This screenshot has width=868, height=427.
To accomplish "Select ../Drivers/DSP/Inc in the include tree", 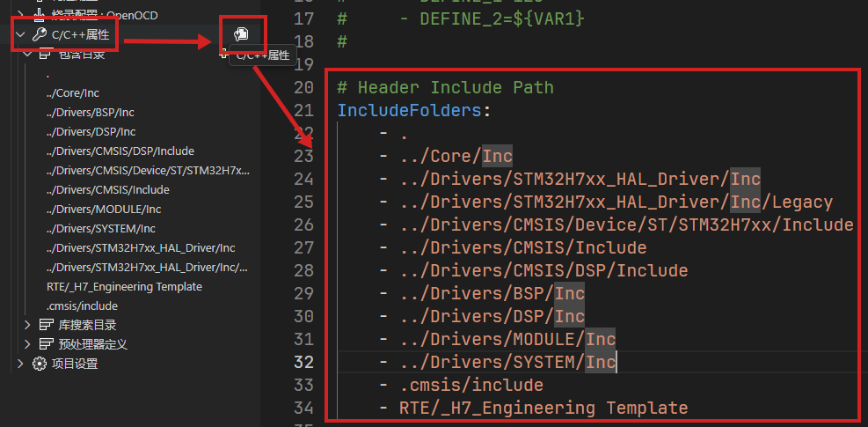I will pyautogui.click(x=91, y=132).
